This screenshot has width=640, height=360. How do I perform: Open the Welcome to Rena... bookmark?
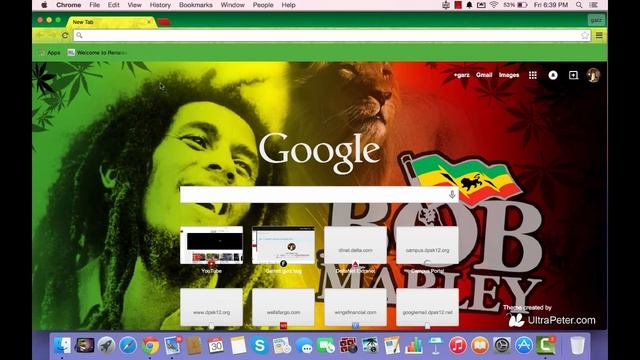tap(97, 53)
